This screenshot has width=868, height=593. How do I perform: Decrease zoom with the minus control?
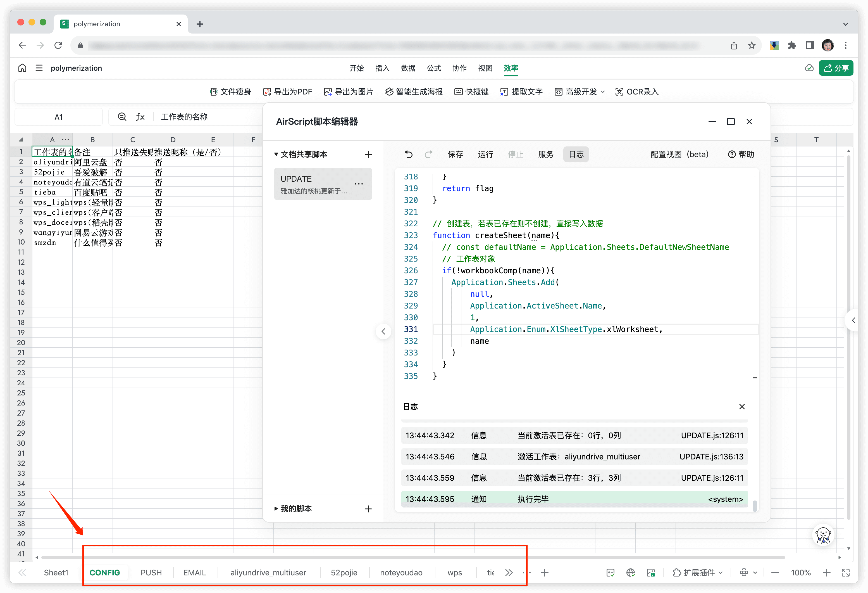(775, 572)
